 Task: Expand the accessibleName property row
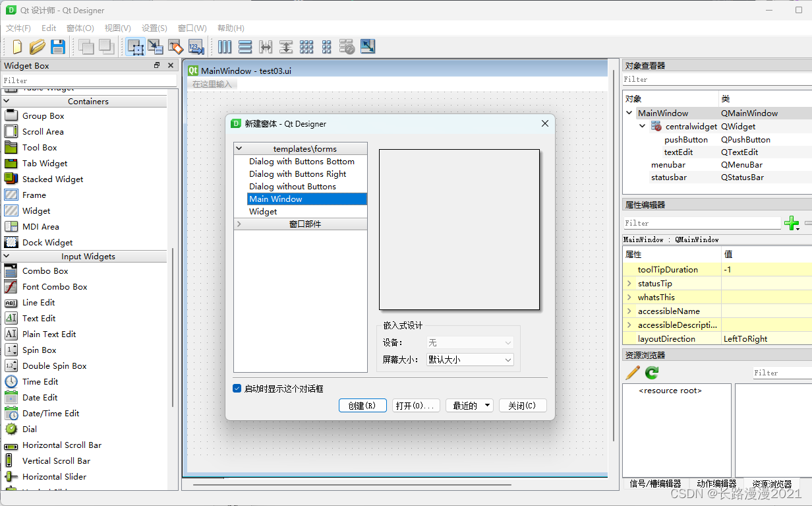click(x=629, y=311)
